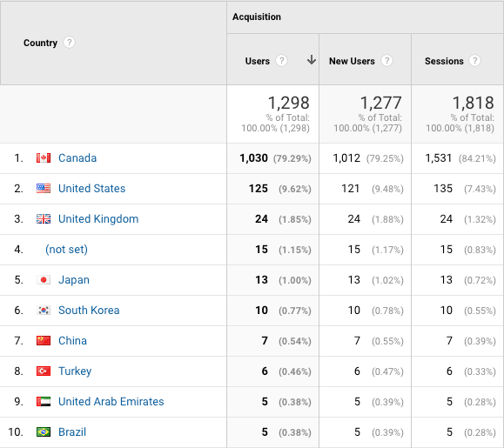Open the Japan country link
Image resolution: width=504 pixels, height=448 pixels.
(x=74, y=280)
